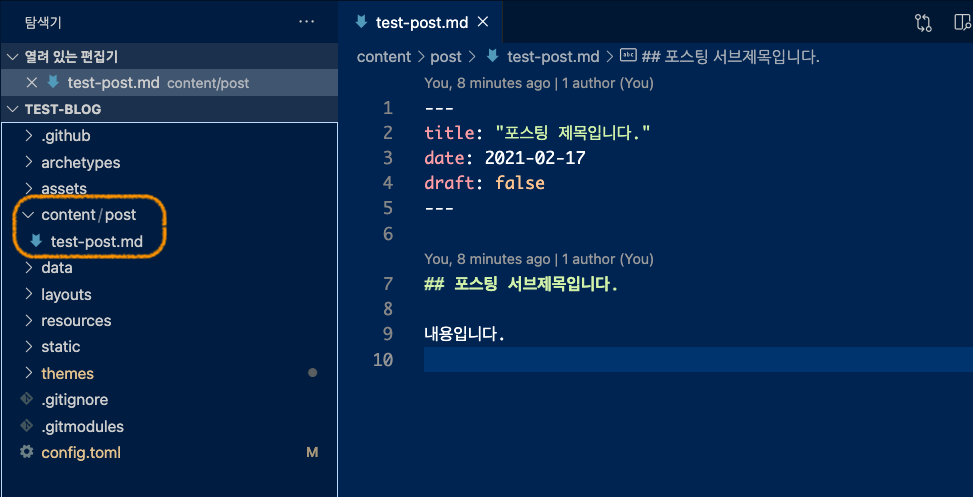Click the git blame annotation above line 7
Viewport: 973px width, 497px height.
(x=538, y=259)
